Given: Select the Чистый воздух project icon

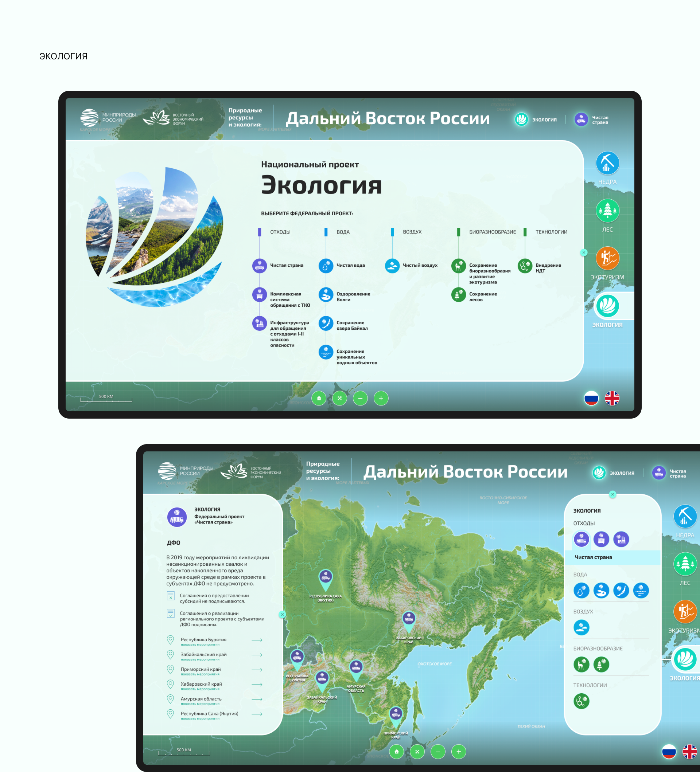Looking at the screenshot, I should pyautogui.click(x=392, y=266).
